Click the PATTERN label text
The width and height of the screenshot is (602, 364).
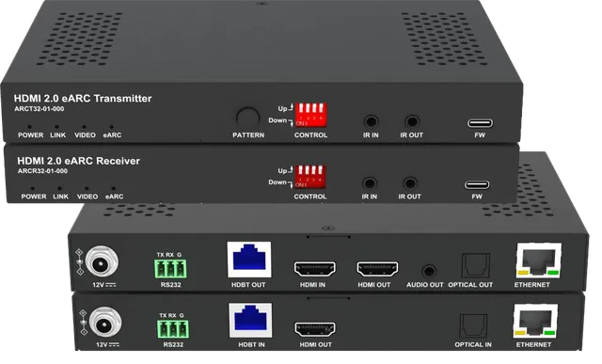click(x=248, y=135)
